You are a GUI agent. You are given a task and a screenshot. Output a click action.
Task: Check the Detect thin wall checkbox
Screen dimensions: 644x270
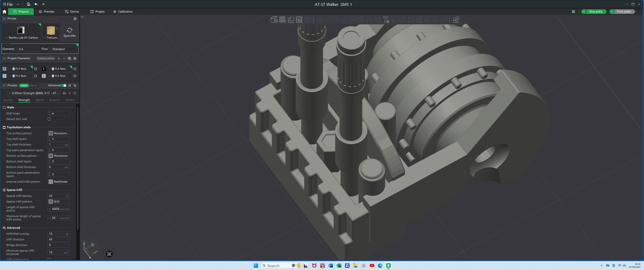49,119
